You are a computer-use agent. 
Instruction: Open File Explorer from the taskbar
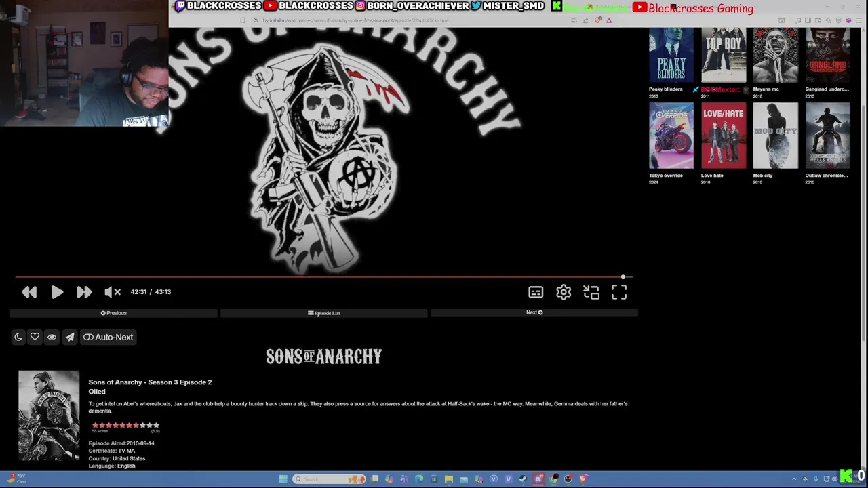tap(449, 479)
